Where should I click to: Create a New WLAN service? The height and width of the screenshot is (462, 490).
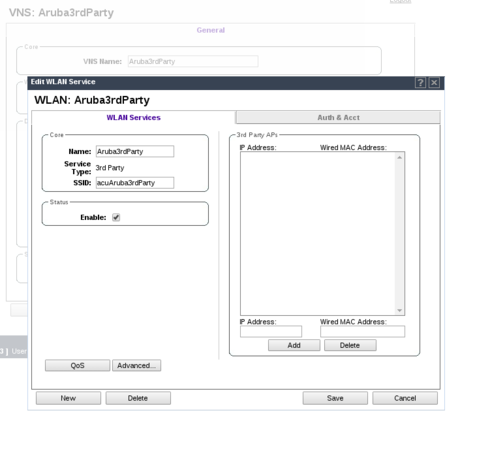[68, 398]
